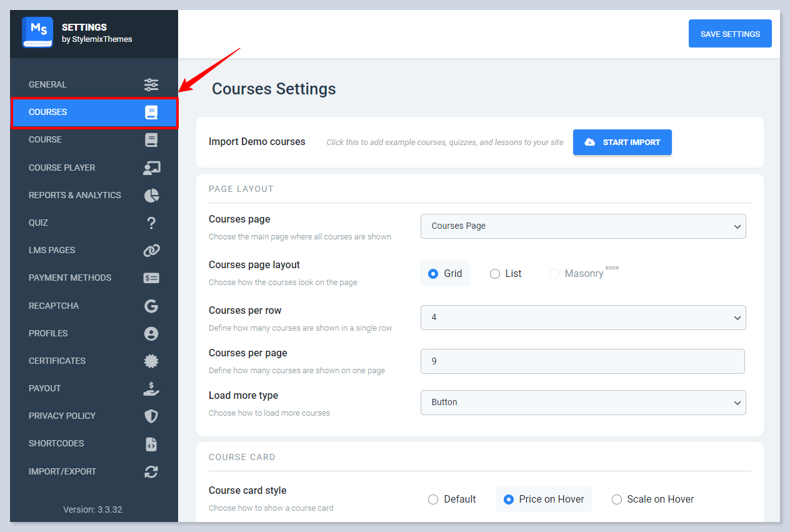The height and width of the screenshot is (532, 790).
Task: Click the Payment Methods dollar icon
Action: coord(151,278)
